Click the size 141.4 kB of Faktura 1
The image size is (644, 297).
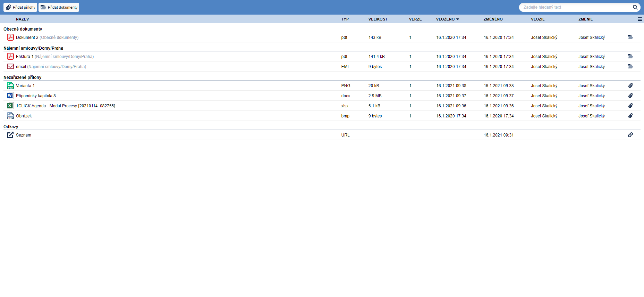(376, 57)
